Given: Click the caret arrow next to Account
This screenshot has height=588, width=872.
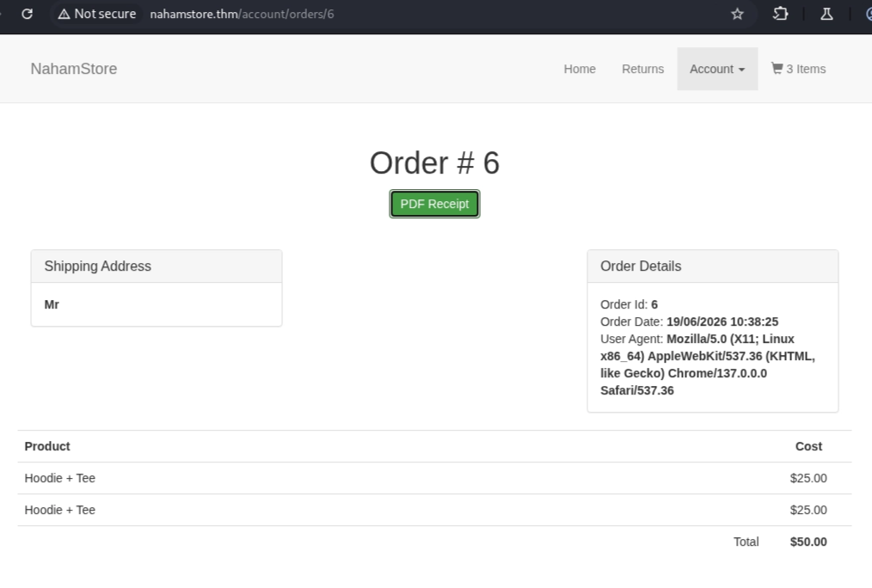Looking at the screenshot, I should tap(741, 70).
